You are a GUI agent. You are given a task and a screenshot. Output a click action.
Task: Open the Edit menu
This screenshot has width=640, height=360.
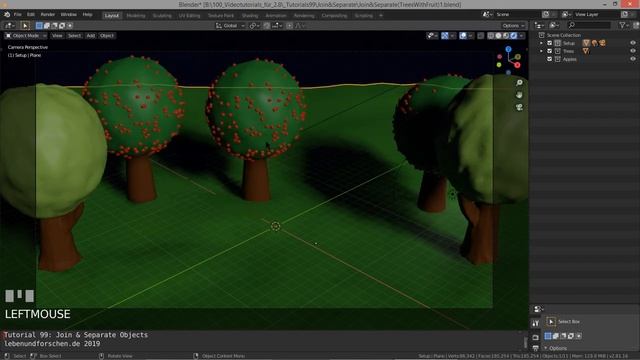coord(31,14)
